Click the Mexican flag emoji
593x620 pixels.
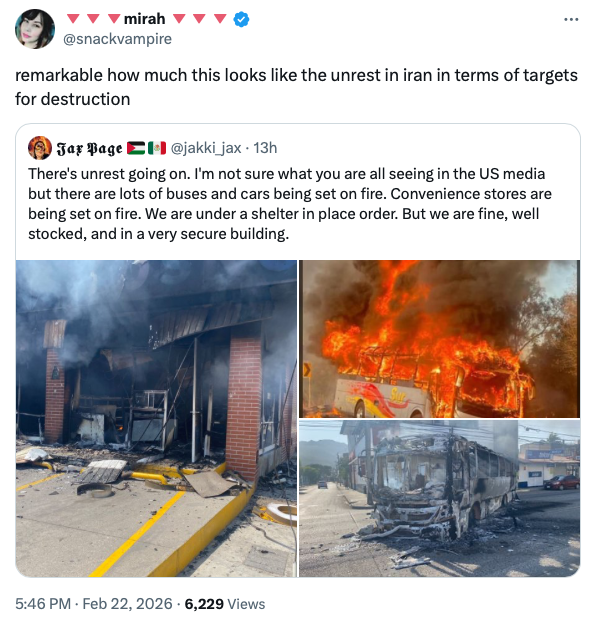pos(157,148)
